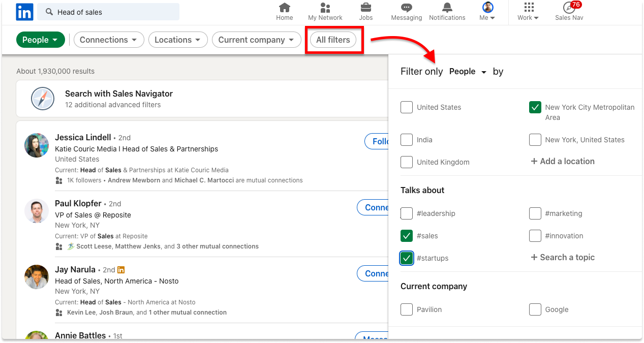Open the Filter only People dropdown

click(468, 72)
